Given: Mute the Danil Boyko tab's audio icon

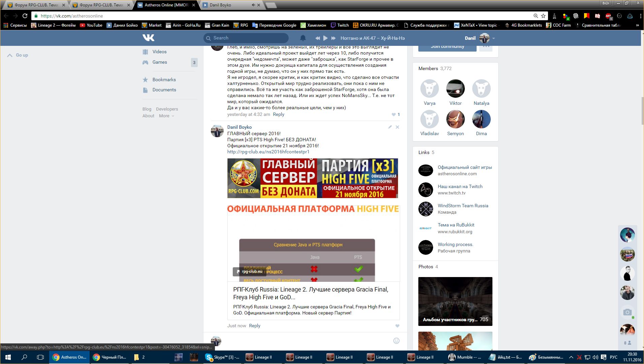Looking at the screenshot, I should (253, 5).
